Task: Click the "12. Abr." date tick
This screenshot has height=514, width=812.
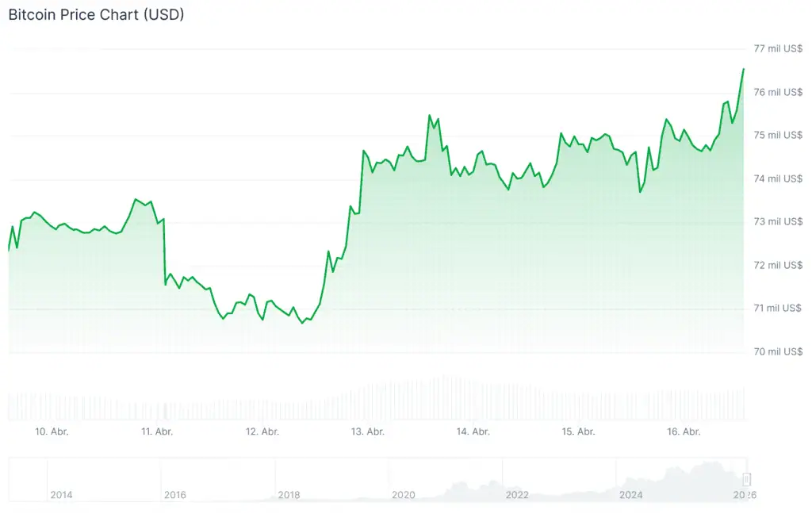Action: 262,432
